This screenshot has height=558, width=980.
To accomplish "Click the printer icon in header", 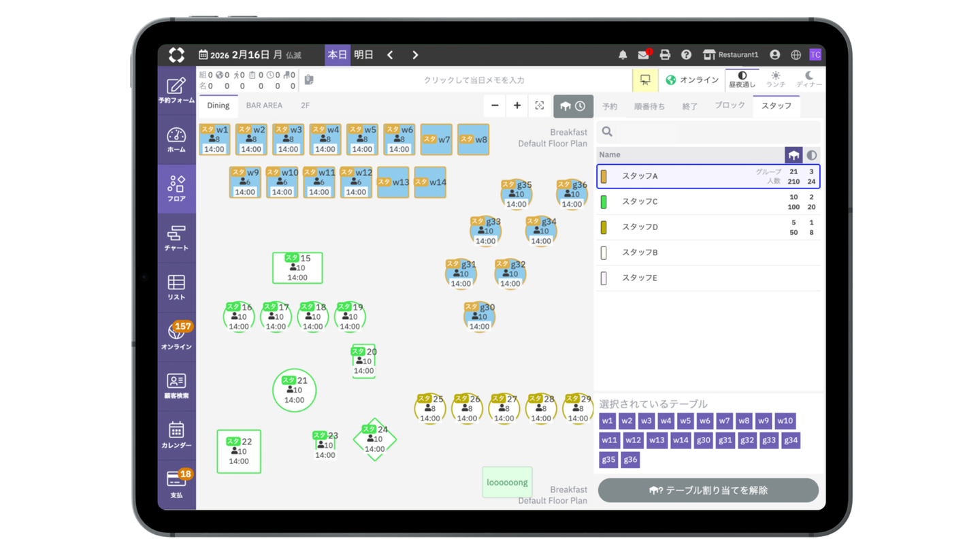I will pyautogui.click(x=665, y=55).
